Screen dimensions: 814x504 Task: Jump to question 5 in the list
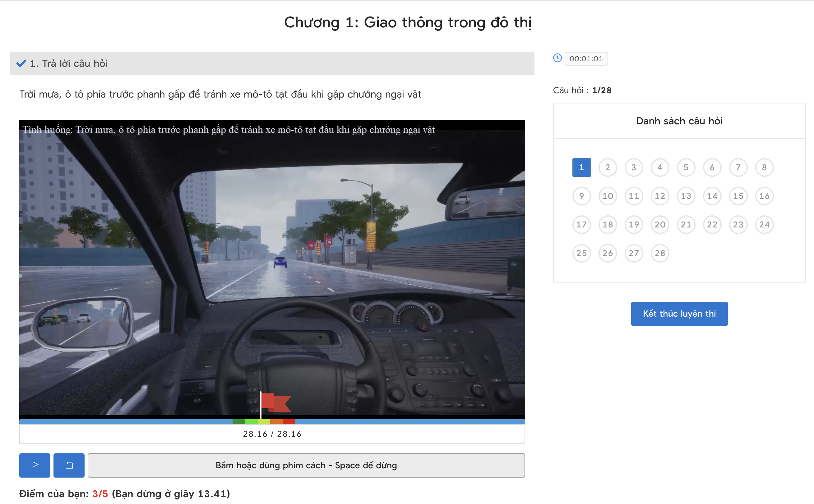pyautogui.click(x=686, y=167)
